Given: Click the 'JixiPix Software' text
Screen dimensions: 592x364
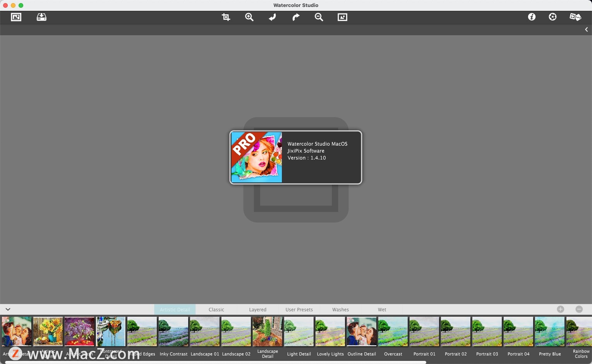Looking at the screenshot, I should click(x=306, y=151).
